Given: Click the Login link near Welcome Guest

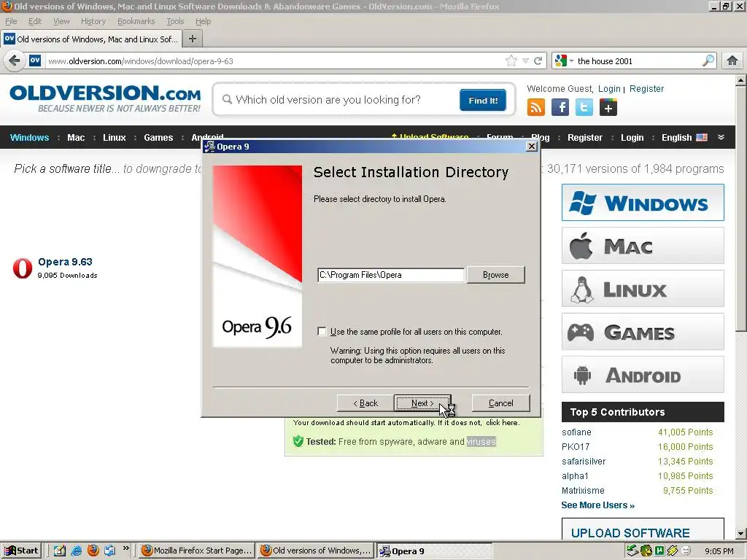Looking at the screenshot, I should pyautogui.click(x=609, y=88).
